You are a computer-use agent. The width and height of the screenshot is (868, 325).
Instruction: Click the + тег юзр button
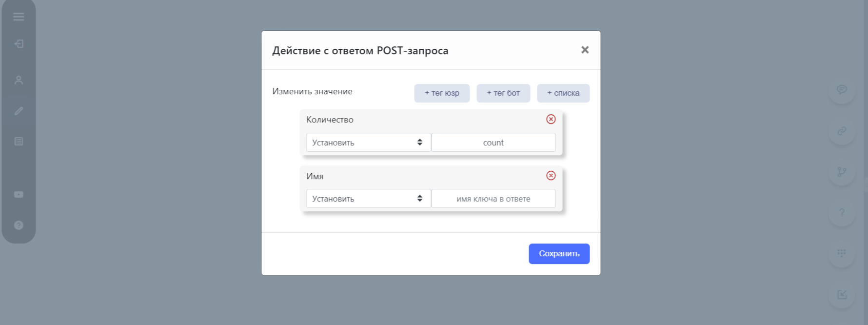[x=442, y=93]
